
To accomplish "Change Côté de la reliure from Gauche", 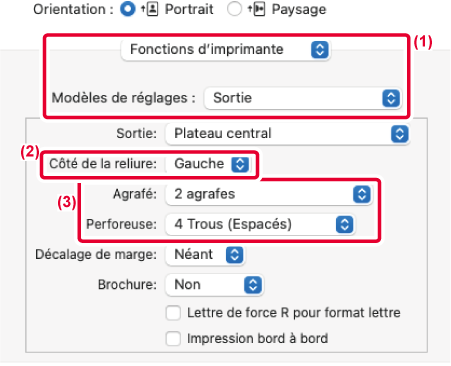I will [x=209, y=164].
